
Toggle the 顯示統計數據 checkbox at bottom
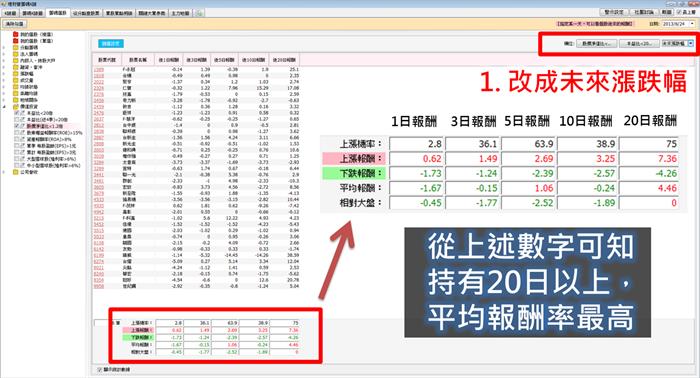pos(100,370)
